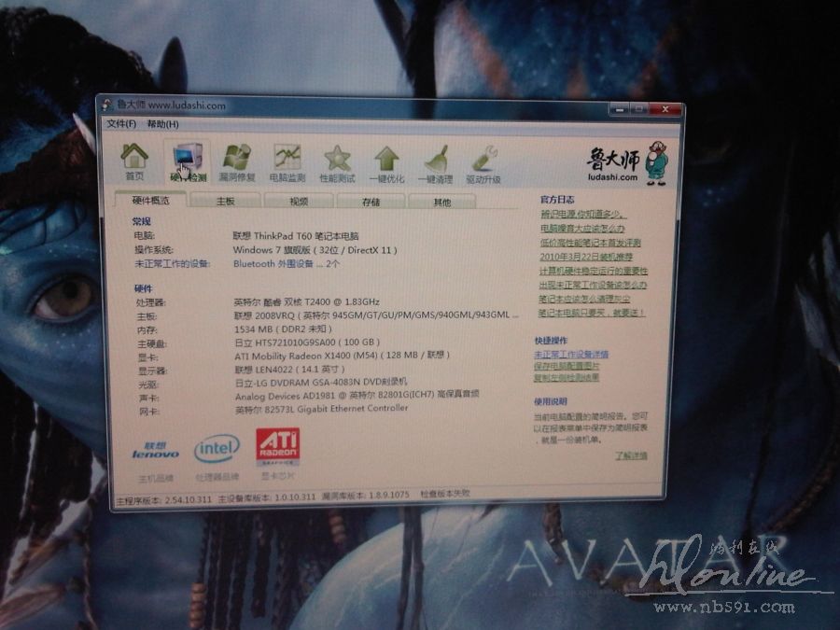The width and height of the screenshot is (840, 630).
Task: Click the 检查版本失败 status entry
Action: 445,493
